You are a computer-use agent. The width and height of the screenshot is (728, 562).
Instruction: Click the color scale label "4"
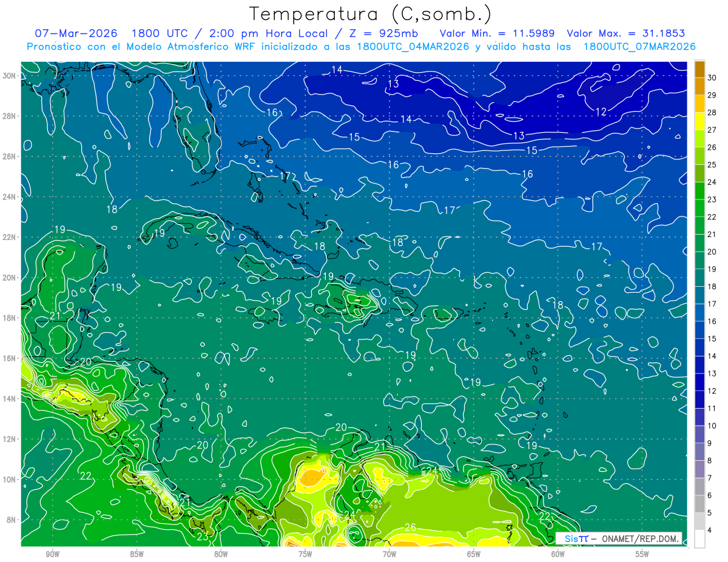(710, 530)
